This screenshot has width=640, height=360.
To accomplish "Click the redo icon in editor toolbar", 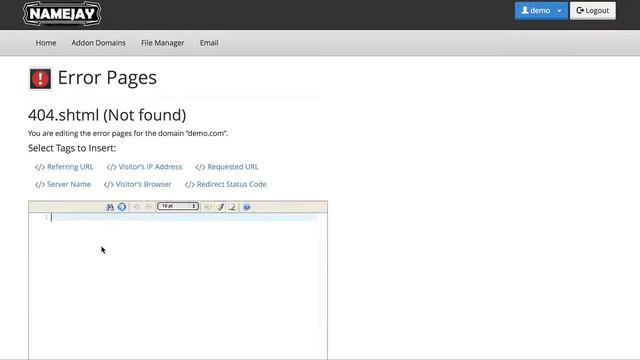I will pos(149,207).
